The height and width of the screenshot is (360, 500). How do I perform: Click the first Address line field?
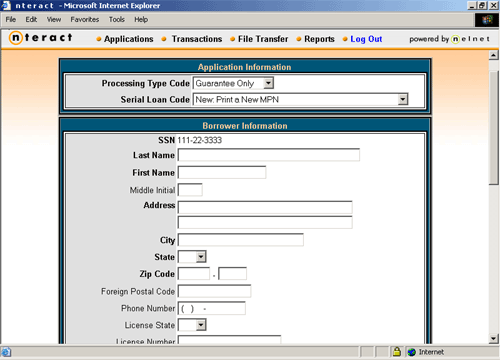(265, 207)
